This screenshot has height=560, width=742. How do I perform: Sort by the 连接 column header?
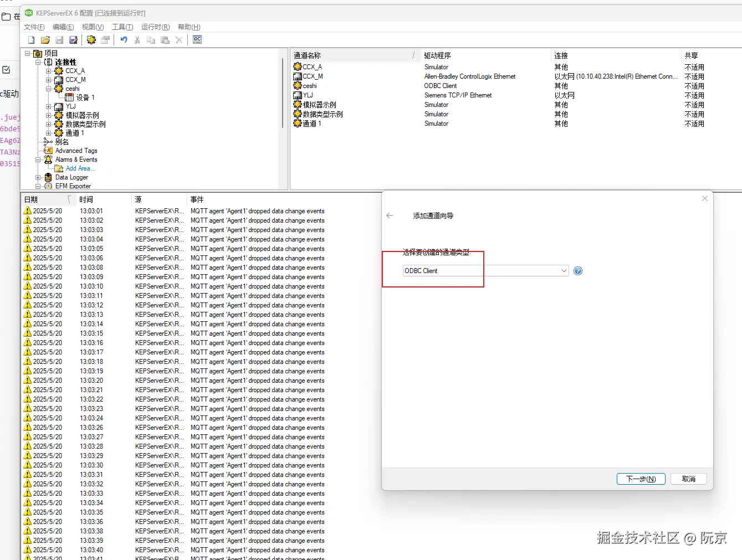(616, 55)
